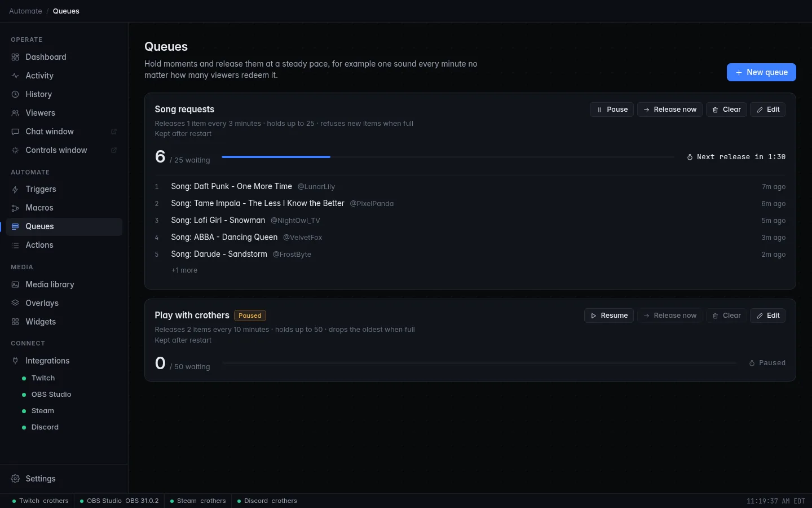Viewport: 812px width, 508px height.
Task: Click the Viewers people icon
Action: 15,113
